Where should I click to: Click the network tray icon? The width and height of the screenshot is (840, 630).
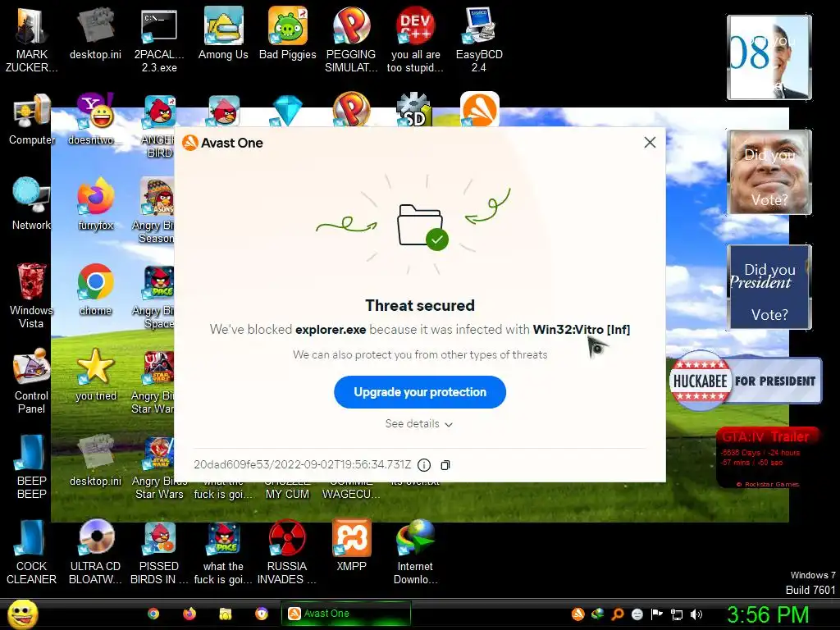pyautogui.click(x=677, y=614)
